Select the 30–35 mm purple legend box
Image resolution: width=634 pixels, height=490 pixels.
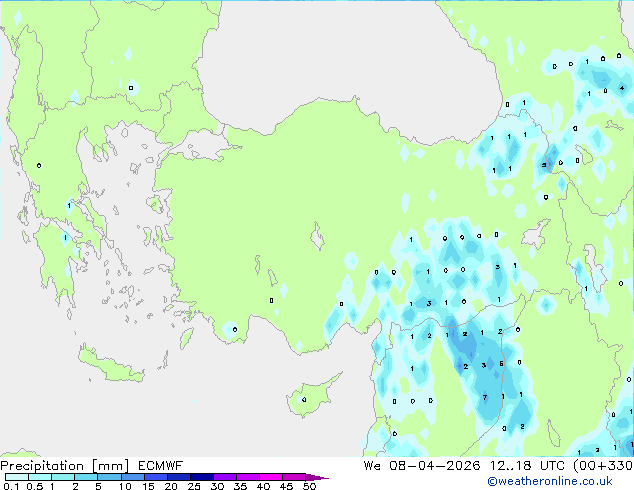(224, 477)
